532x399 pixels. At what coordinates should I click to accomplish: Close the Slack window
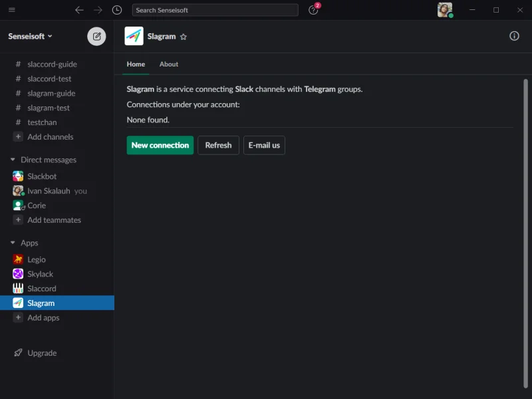tap(520, 10)
